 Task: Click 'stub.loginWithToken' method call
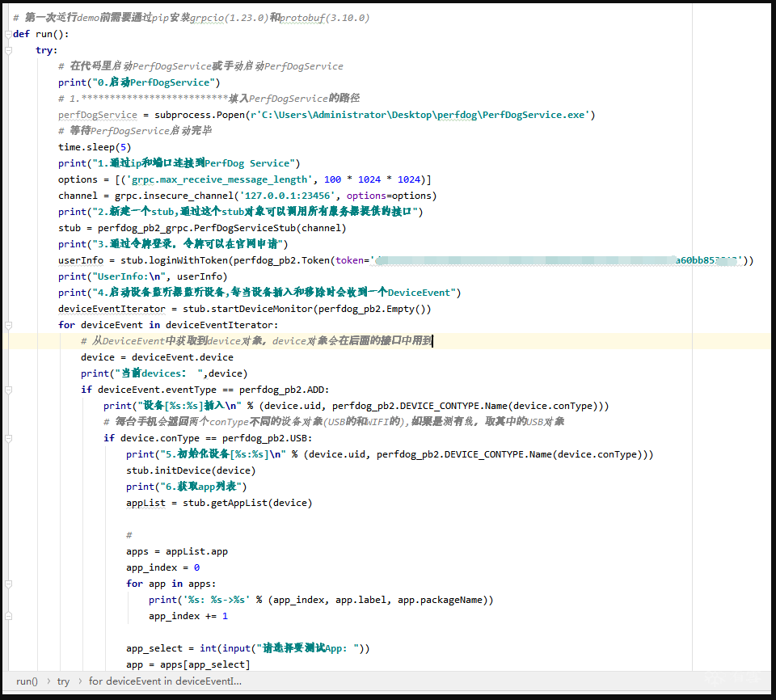[x=175, y=260]
